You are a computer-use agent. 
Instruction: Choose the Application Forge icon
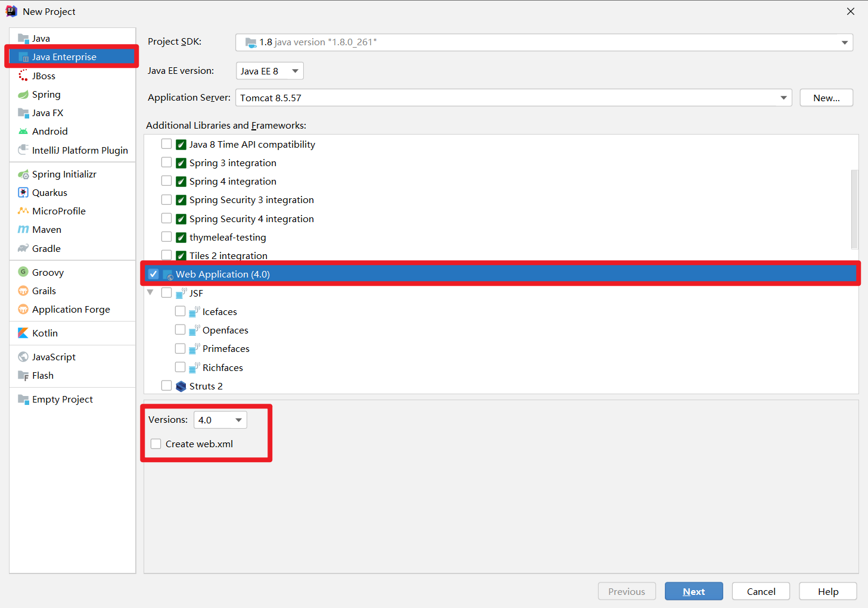point(23,310)
